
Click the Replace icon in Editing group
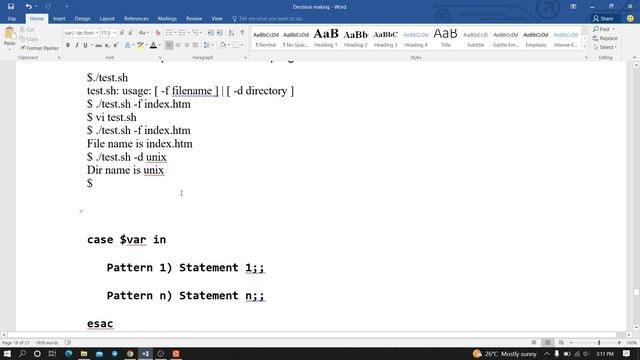605,38
